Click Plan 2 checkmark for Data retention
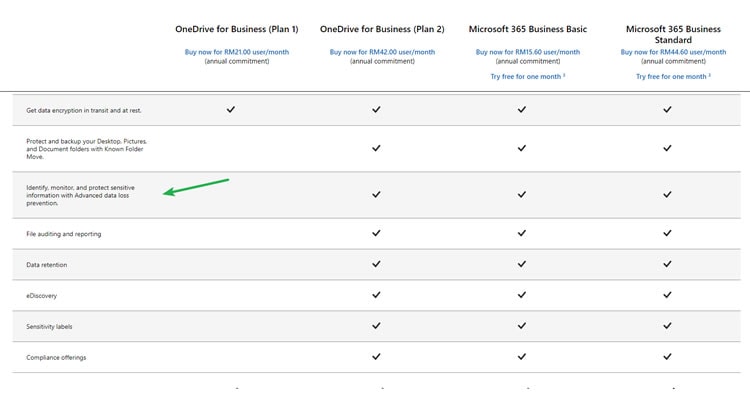 coord(376,264)
